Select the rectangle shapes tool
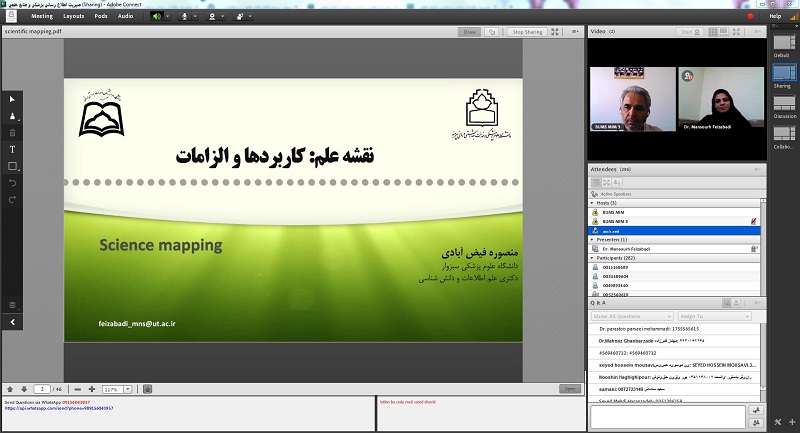 point(12,166)
